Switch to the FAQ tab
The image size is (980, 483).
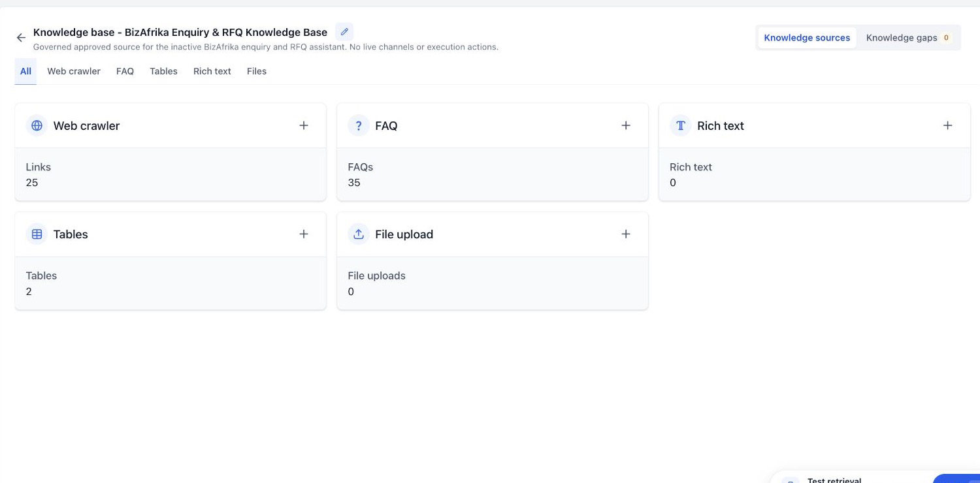pos(125,71)
